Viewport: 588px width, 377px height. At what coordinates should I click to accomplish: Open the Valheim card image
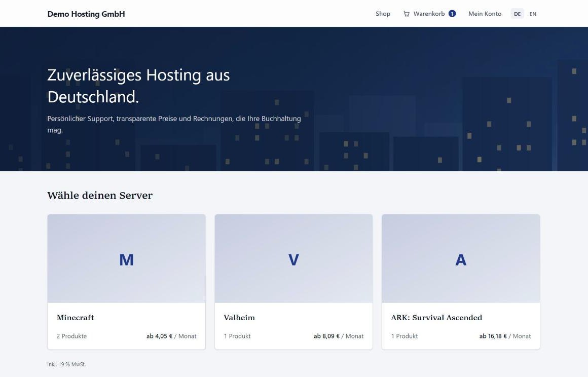[293, 258]
